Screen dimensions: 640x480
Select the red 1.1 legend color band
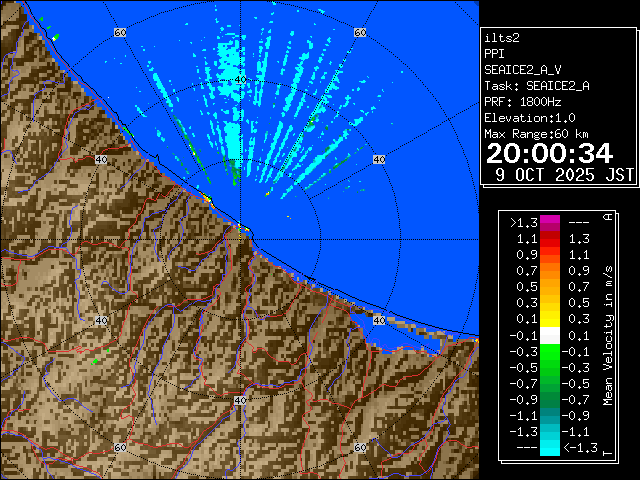click(x=549, y=239)
